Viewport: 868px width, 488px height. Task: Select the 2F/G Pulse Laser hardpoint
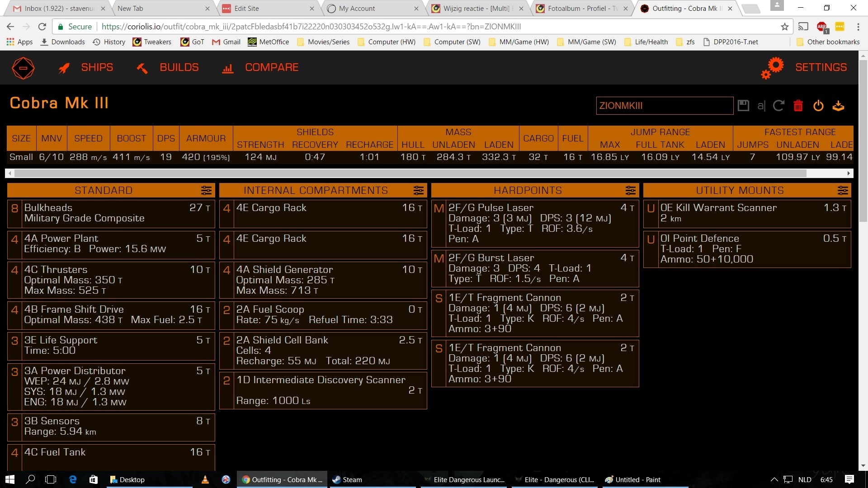coord(535,223)
